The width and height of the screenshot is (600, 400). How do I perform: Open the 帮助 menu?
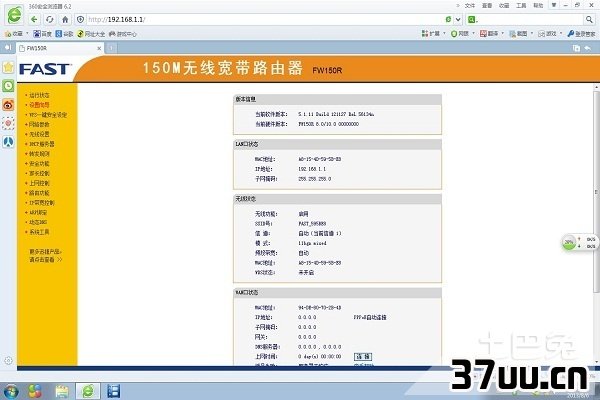pyautogui.click(x=538, y=5)
